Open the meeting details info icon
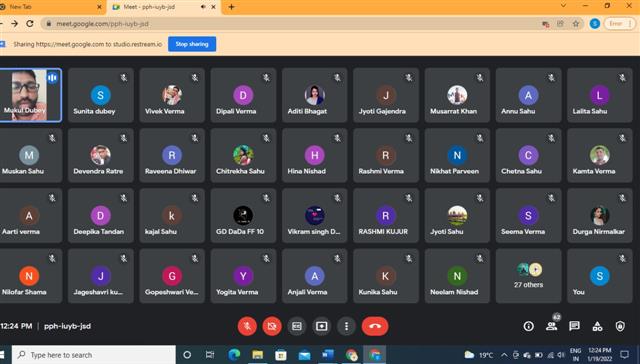Screen dimensions: 640x364 529,326
